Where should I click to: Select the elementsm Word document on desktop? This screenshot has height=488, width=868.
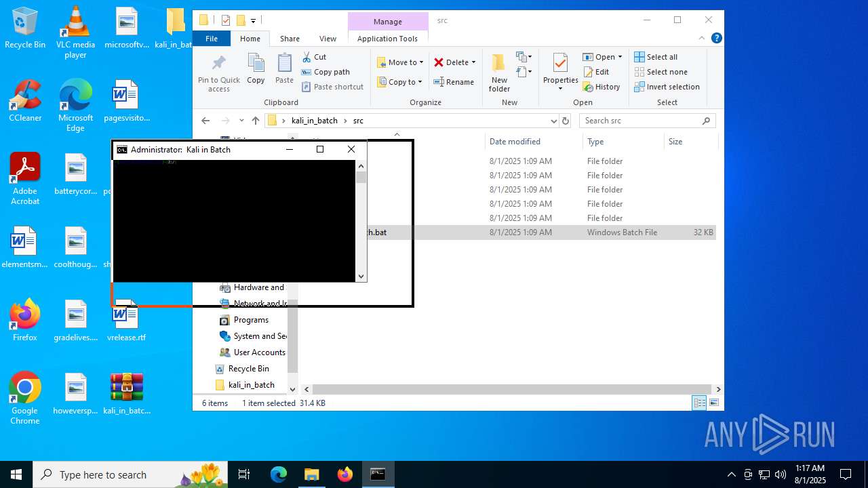(x=25, y=247)
